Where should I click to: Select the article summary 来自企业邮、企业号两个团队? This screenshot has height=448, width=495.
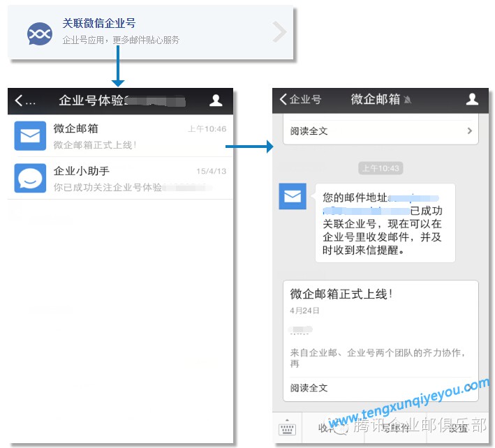point(378,358)
